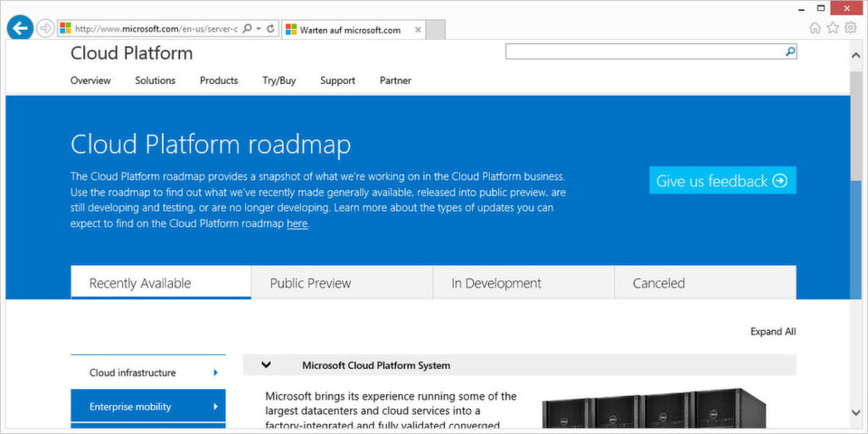This screenshot has width=868, height=434.
Task: Click the Cloud Platform site title
Action: click(132, 53)
